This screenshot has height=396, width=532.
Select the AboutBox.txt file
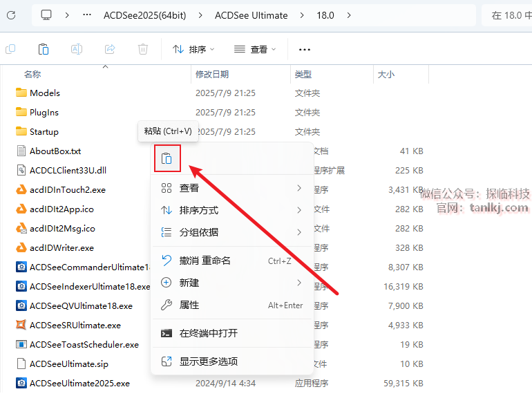[55, 151]
